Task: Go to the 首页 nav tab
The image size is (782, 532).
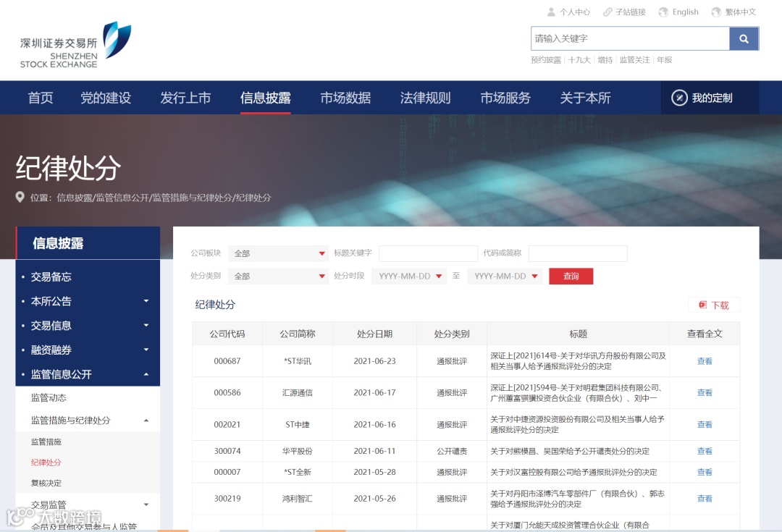Action: coord(41,98)
